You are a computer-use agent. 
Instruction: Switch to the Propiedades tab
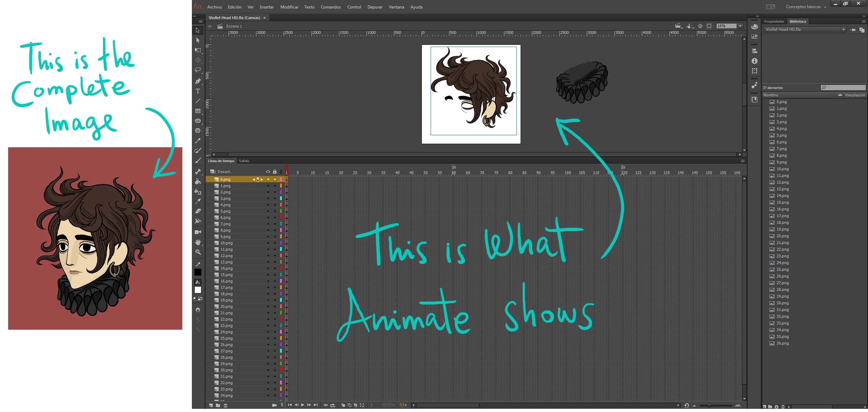(x=774, y=22)
